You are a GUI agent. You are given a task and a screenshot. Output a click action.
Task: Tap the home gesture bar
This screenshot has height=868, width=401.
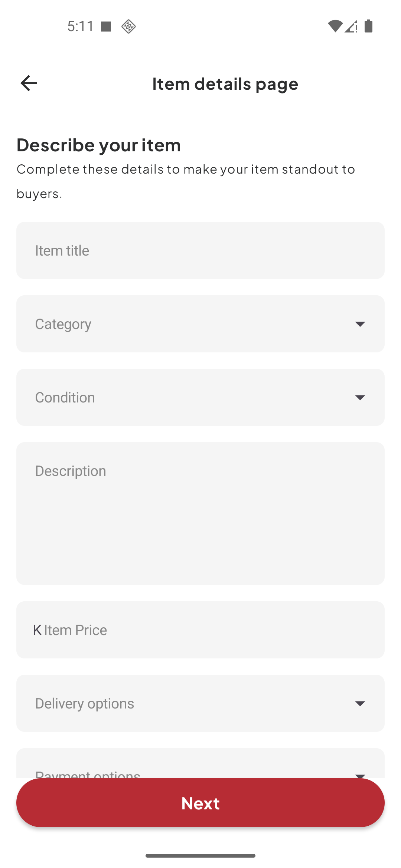coord(200,856)
